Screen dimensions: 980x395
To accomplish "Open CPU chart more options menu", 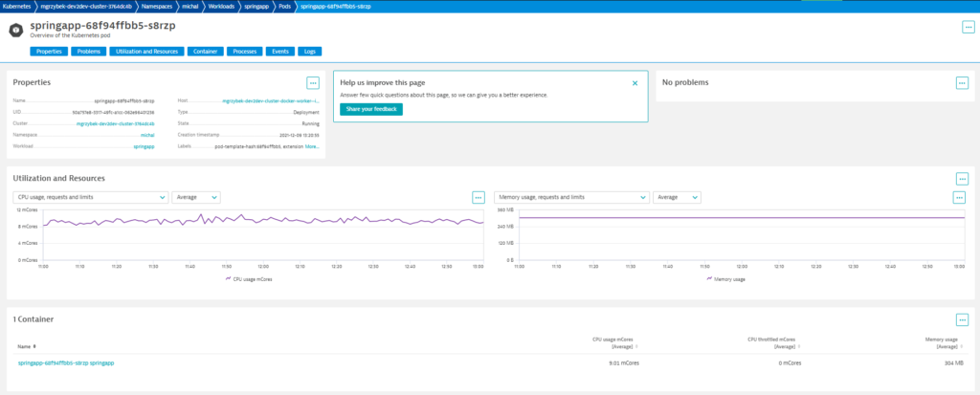I will point(479,197).
